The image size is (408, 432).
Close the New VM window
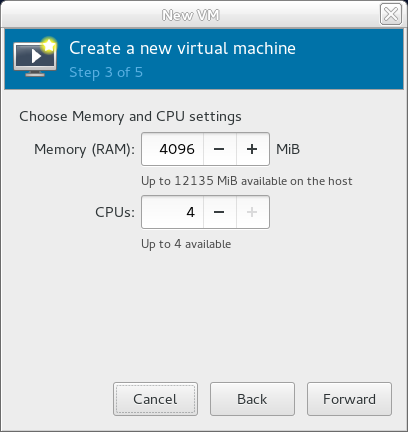click(x=391, y=14)
